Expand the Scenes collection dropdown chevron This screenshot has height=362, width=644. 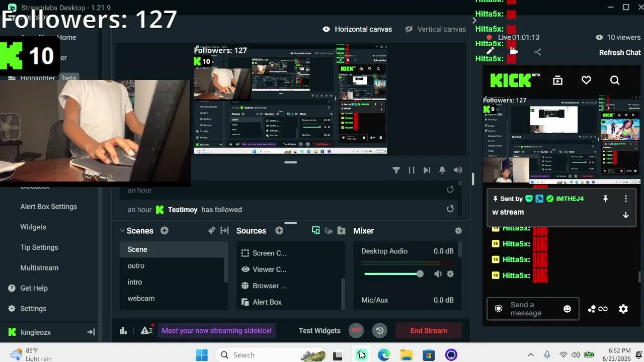[122, 231]
